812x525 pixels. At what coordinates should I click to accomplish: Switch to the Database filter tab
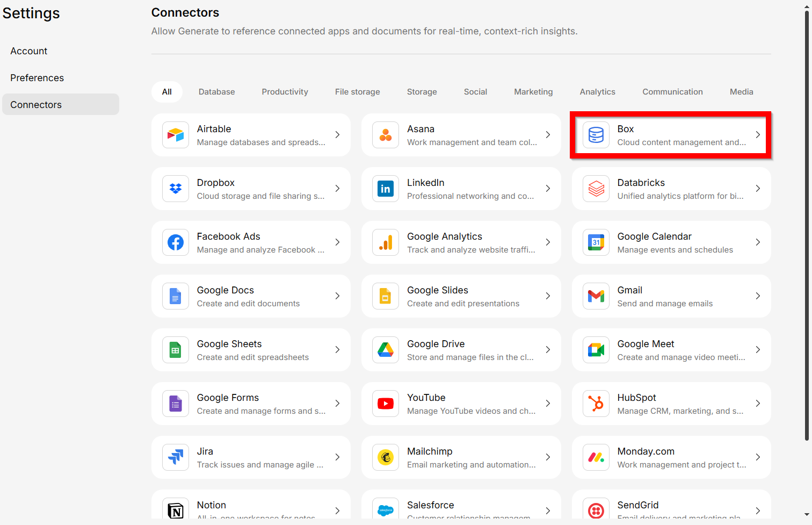[216, 92]
